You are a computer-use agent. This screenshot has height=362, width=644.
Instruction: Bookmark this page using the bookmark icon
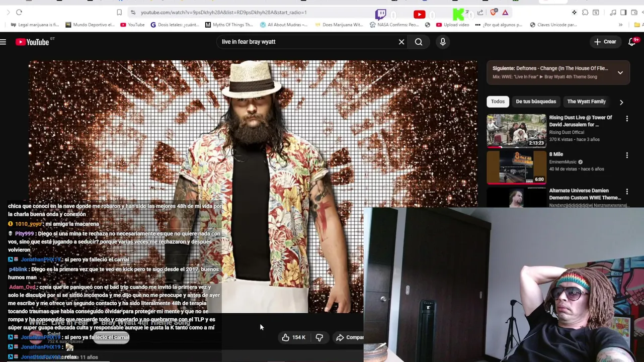119,12
